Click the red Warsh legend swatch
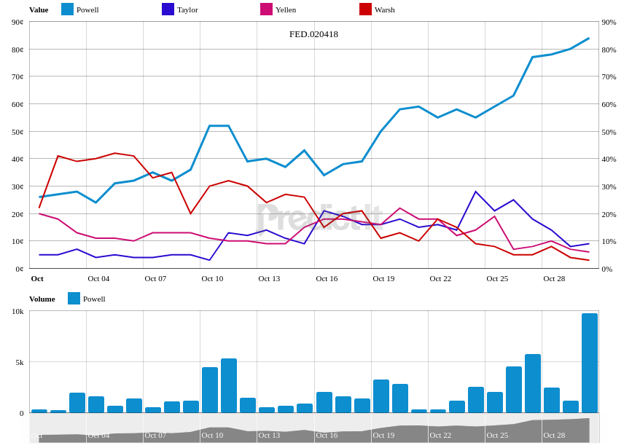640x448 pixels. pos(365,9)
